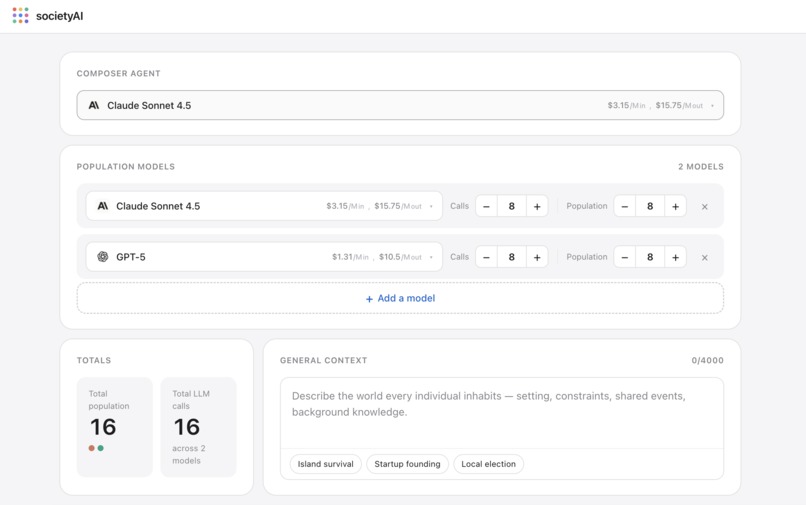Decrease Population for GPT-5

tap(625, 257)
